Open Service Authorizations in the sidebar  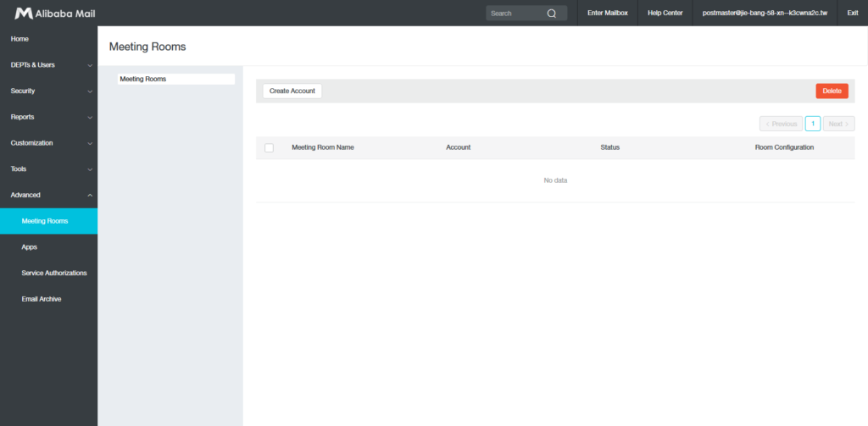pyautogui.click(x=54, y=274)
